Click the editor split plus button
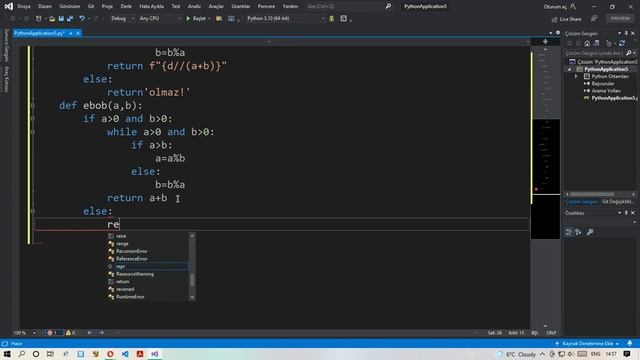 coord(545,42)
